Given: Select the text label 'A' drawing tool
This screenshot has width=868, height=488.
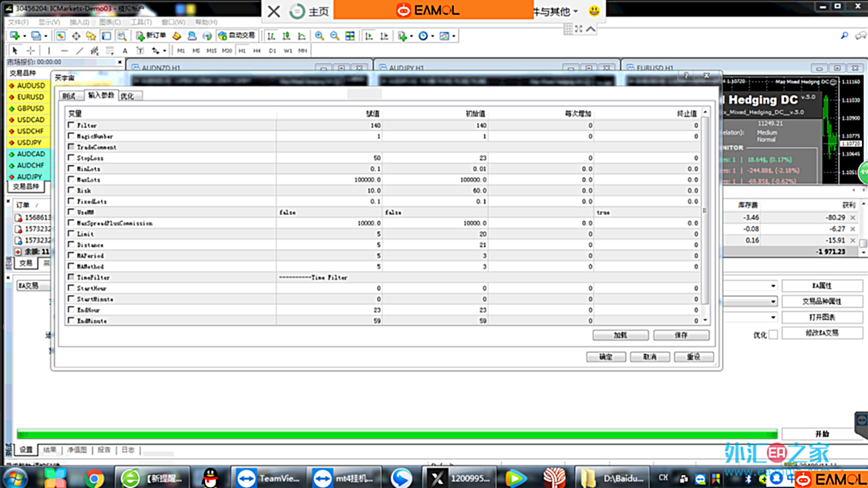Looking at the screenshot, I should coord(125,51).
